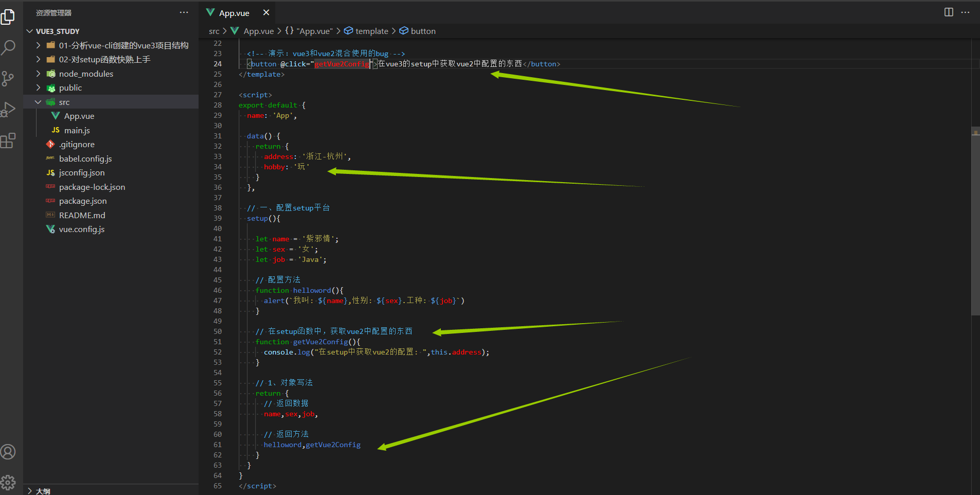Click the export default line
This screenshot has width=980, height=495.
(272, 105)
